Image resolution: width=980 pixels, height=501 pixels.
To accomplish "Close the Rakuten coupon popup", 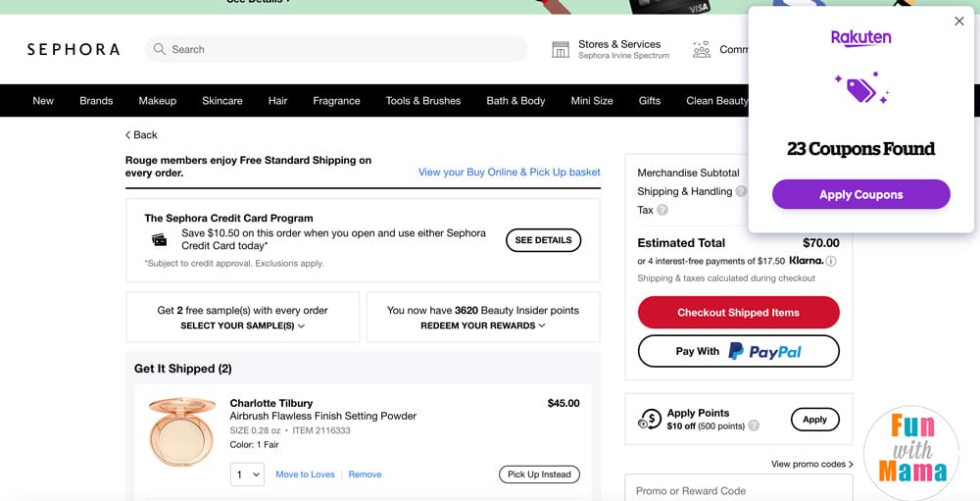I will point(959,22).
